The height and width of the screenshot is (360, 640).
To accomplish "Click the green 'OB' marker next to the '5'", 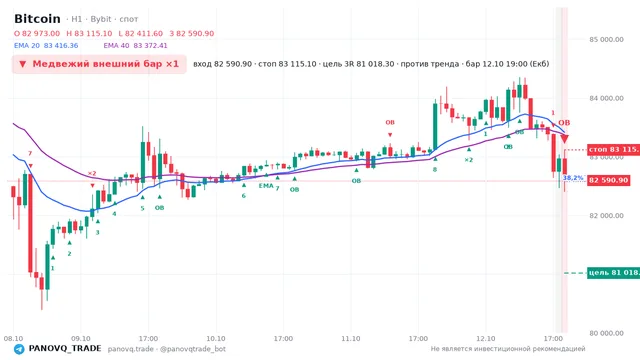I will pyautogui.click(x=160, y=208).
